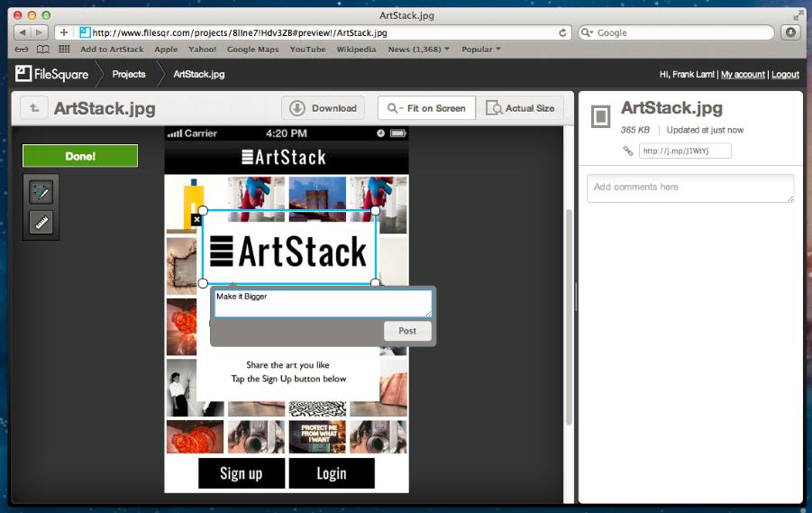Viewport: 812px width, 513px height.
Task: Click the link chain icon
Action: (627, 151)
